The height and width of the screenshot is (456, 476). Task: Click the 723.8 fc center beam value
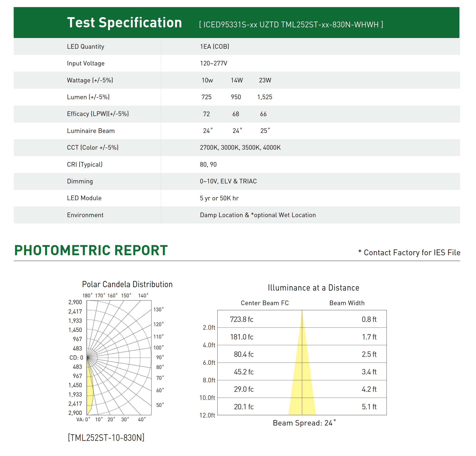(242, 319)
